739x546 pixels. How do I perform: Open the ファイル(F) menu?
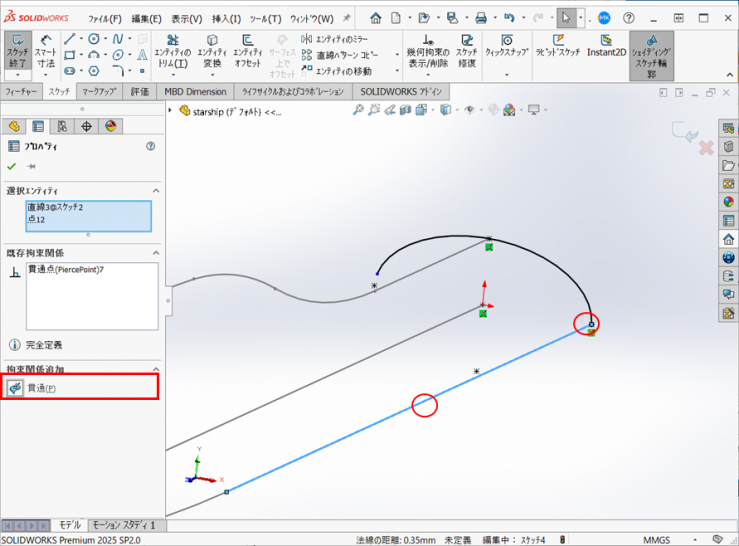(x=105, y=18)
